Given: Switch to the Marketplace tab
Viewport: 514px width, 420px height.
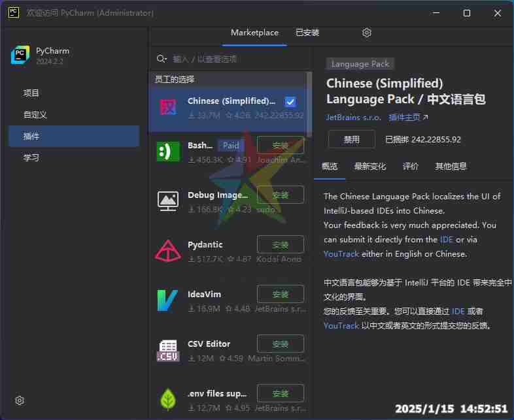Looking at the screenshot, I should [254, 33].
